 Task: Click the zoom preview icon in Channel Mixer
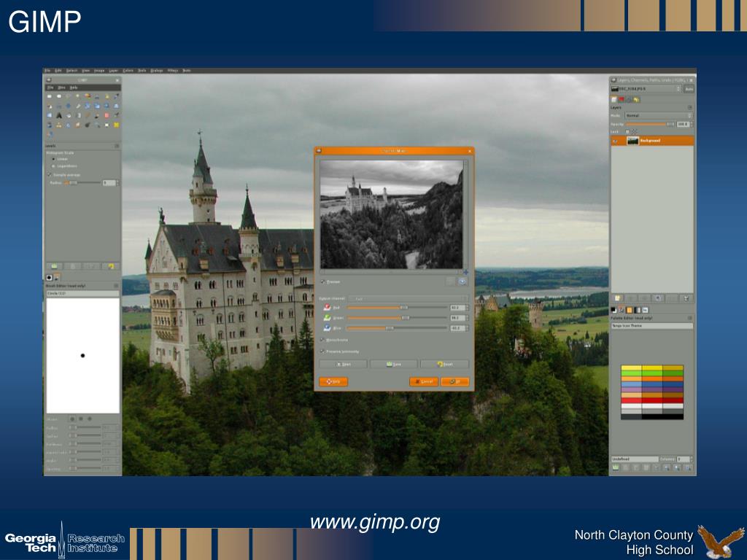coord(462,281)
